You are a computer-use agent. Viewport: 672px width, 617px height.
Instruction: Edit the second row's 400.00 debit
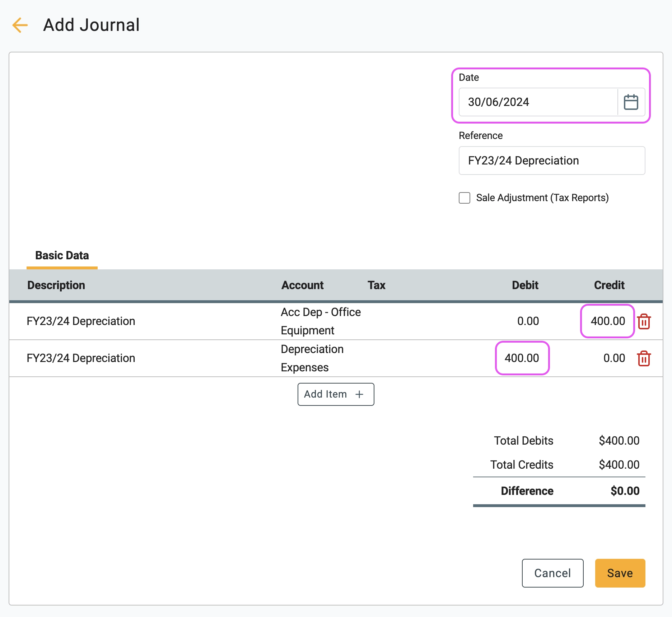pyautogui.click(x=522, y=358)
